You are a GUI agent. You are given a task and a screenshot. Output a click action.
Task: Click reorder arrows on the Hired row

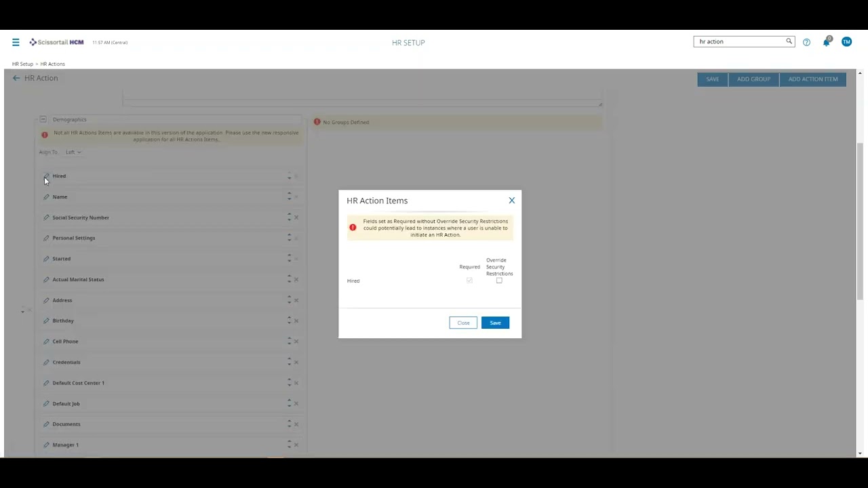289,176
